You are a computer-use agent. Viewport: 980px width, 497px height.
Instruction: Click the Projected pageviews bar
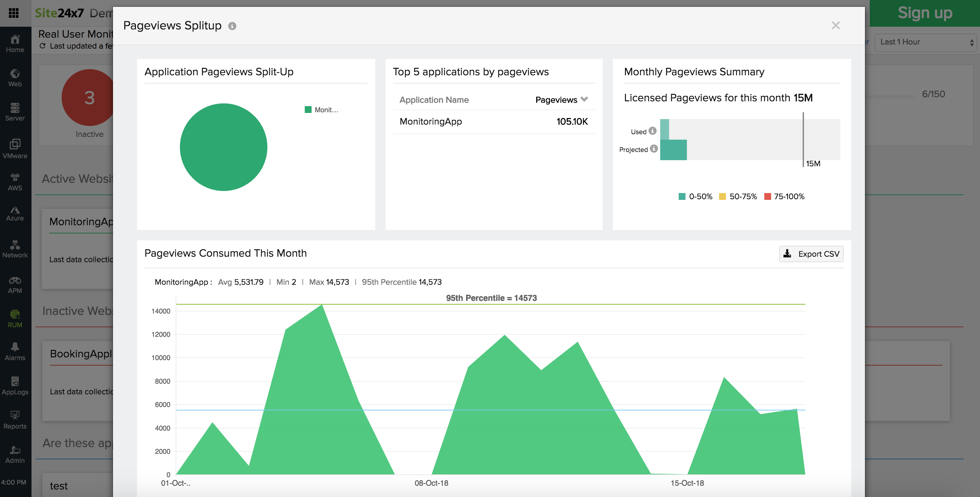pos(674,150)
